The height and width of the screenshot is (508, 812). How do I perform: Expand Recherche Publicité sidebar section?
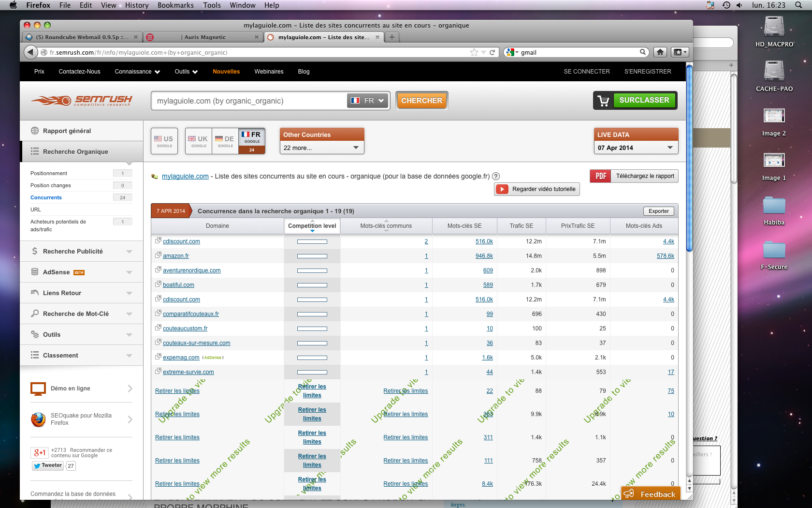(x=81, y=252)
